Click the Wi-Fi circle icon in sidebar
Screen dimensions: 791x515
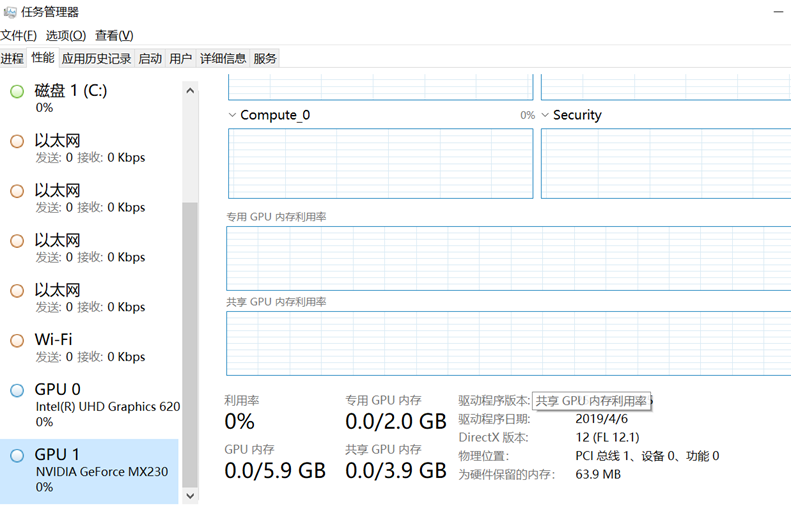click(x=17, y=341)
